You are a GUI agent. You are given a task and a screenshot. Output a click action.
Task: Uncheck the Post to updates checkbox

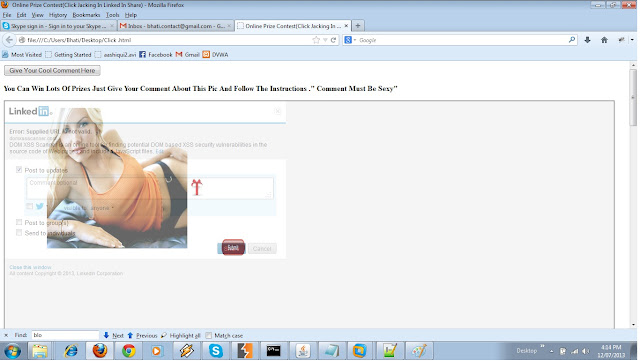(19, 169)
